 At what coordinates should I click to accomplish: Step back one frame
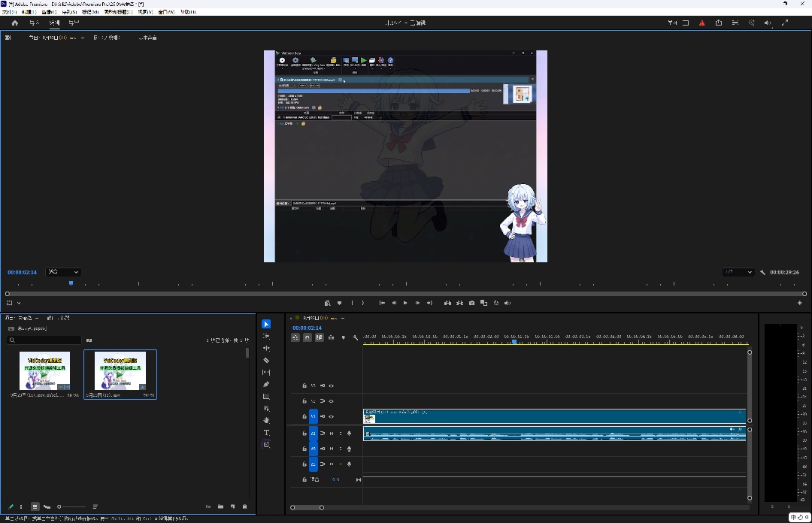394,303
